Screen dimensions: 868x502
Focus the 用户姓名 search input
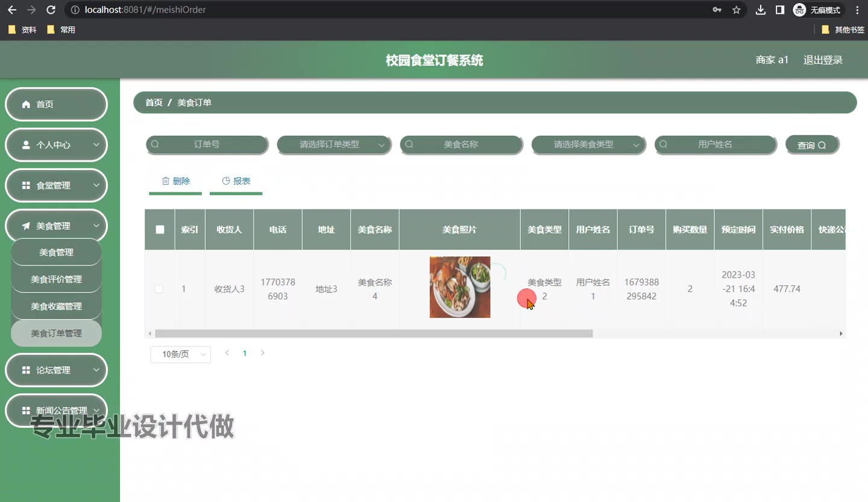(x=715, y=144)
